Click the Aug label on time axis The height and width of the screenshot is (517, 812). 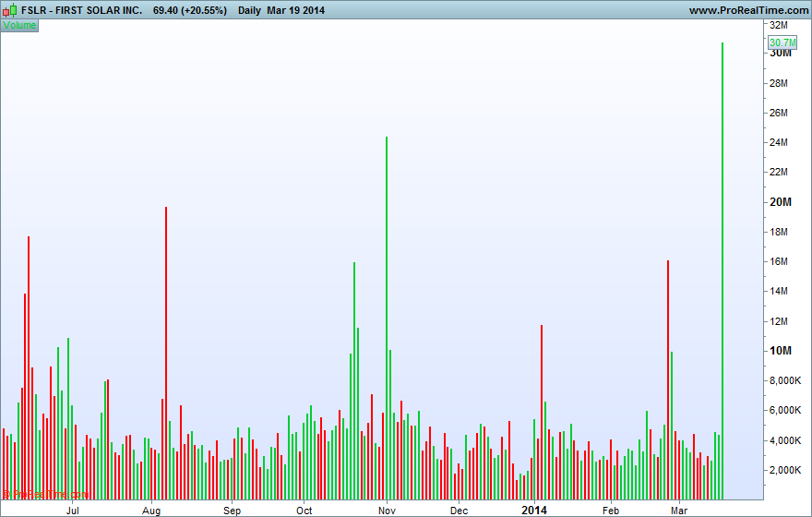pos(151,511)
